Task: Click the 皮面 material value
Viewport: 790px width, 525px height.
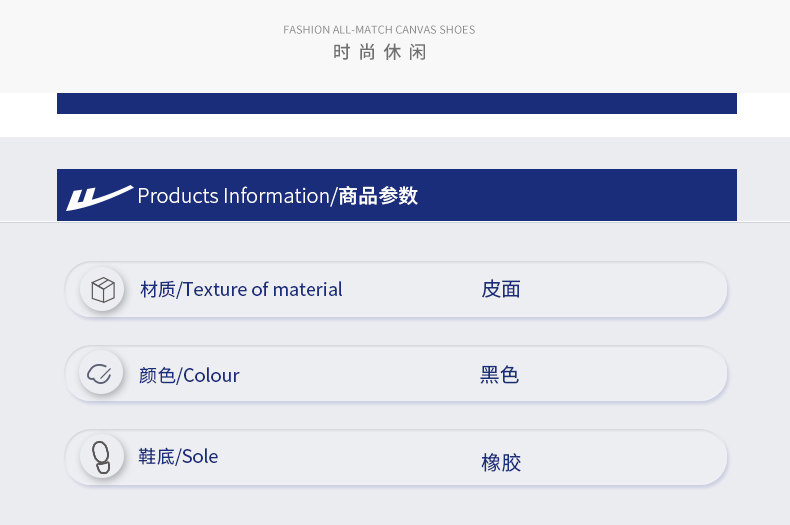Action: [501, 290]
